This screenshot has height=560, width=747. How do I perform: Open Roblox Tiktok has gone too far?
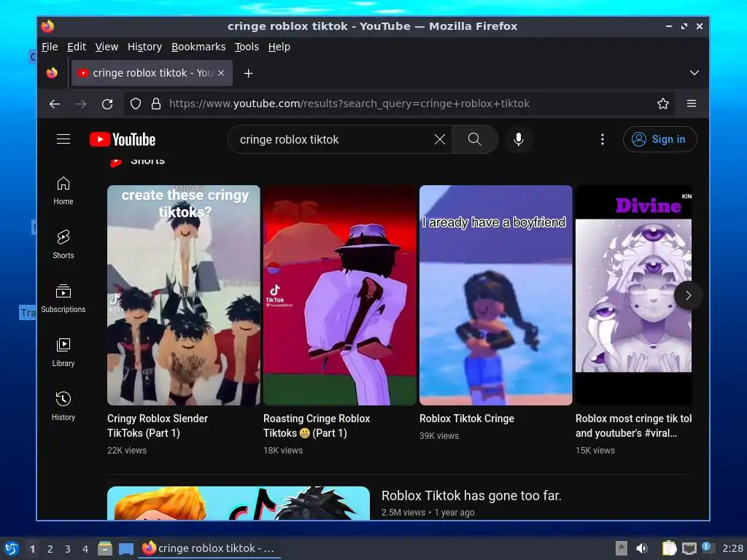[471, 496]
